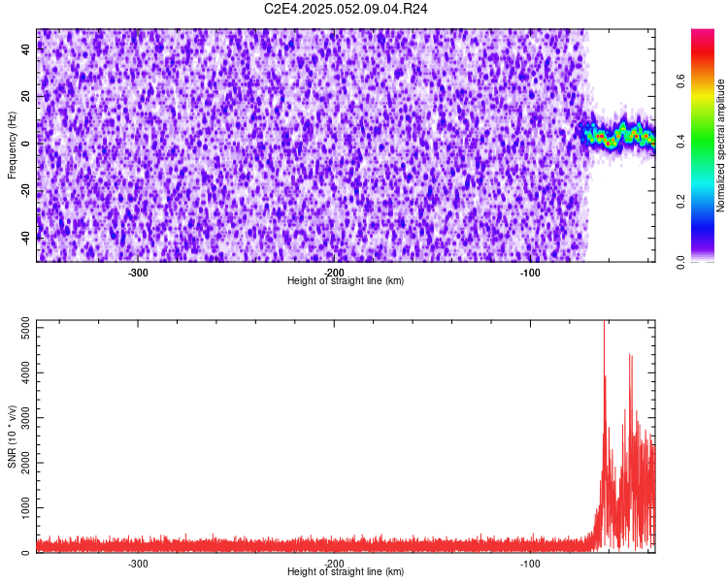Click the 4000 tick label on SNR axis
The width and height of the screenshot is (728, 582).
(26, 372)
